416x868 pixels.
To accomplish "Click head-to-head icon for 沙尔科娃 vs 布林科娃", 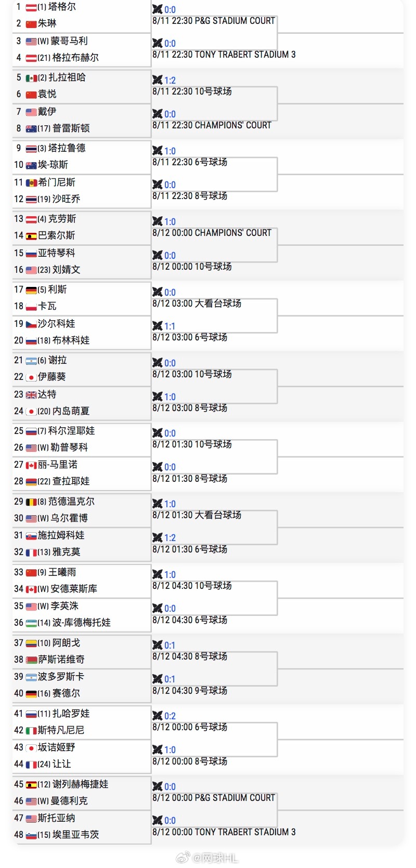I will pos(158,326).
